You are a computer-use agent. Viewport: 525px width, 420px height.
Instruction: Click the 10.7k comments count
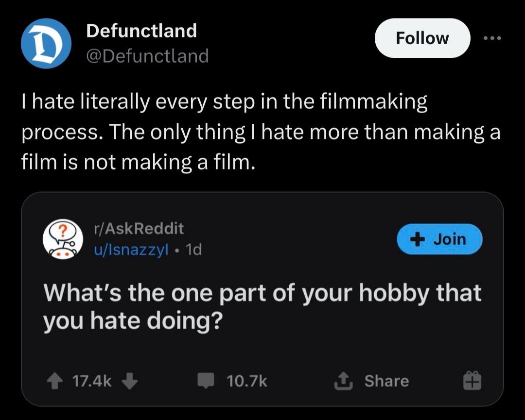tap(246, 381)
